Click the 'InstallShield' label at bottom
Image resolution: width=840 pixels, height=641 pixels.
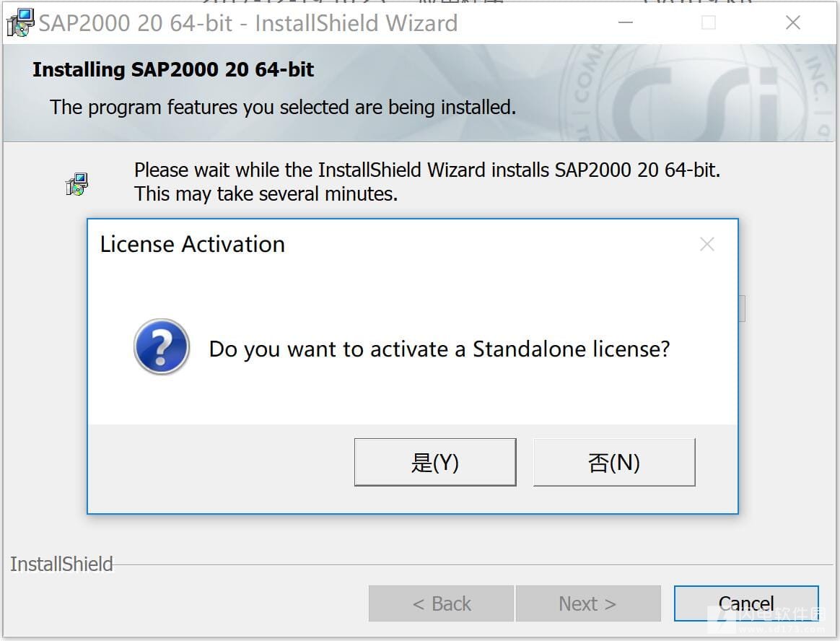coord(61,564)
